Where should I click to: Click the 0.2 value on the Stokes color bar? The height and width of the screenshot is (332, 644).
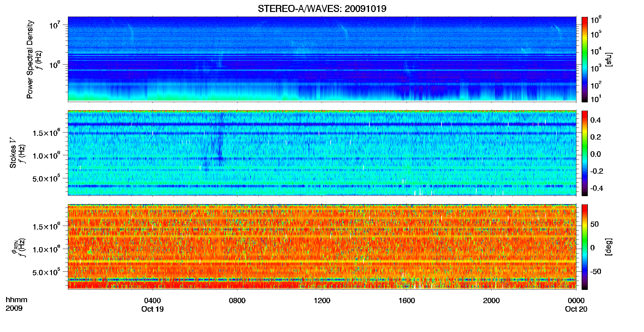(595, 137)
